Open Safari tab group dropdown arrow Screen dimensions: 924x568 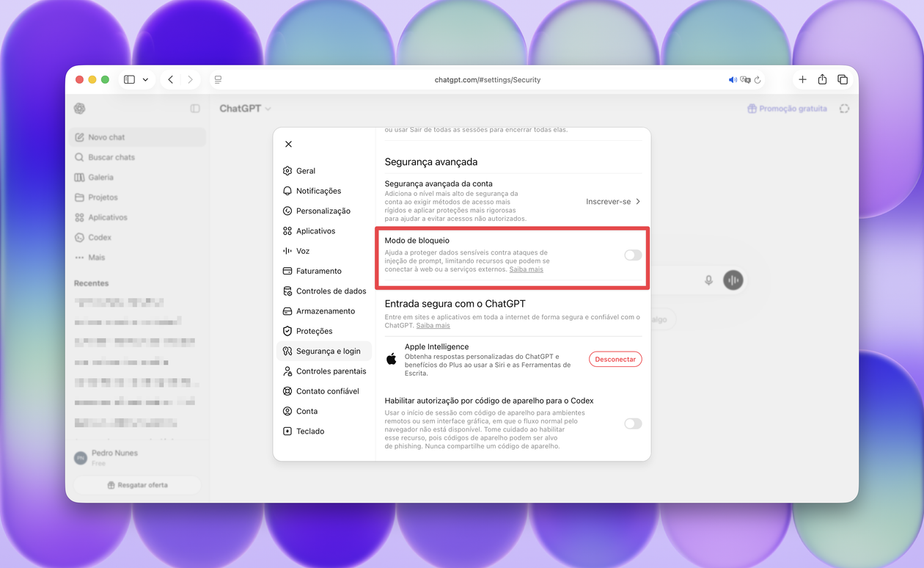pyautogui.click(x=146, y=80)
